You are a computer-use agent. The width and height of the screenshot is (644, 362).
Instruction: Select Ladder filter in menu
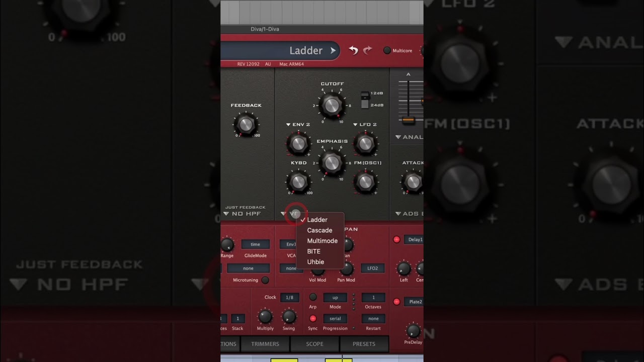pos(320,220)
